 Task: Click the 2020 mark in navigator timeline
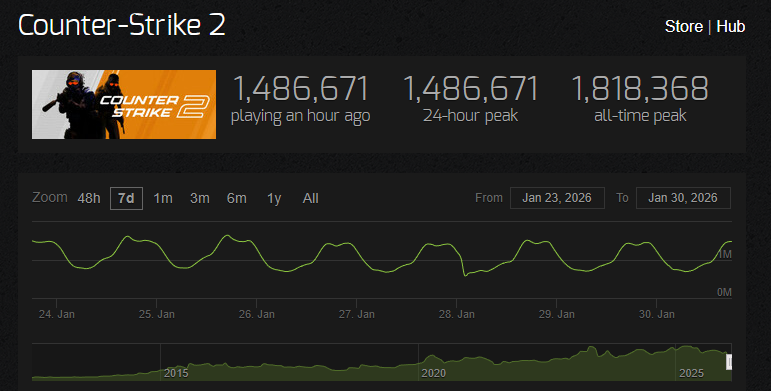point(434,373)
